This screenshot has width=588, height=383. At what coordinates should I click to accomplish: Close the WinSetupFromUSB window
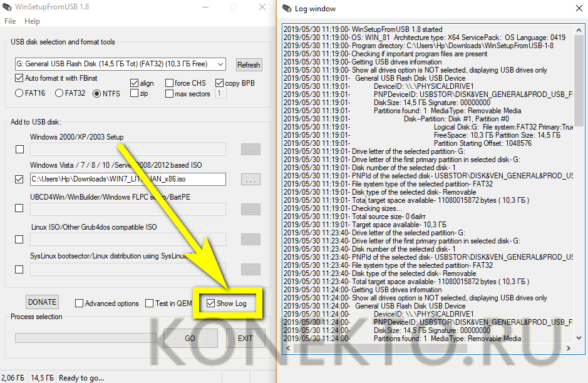(x=262, y=7)
